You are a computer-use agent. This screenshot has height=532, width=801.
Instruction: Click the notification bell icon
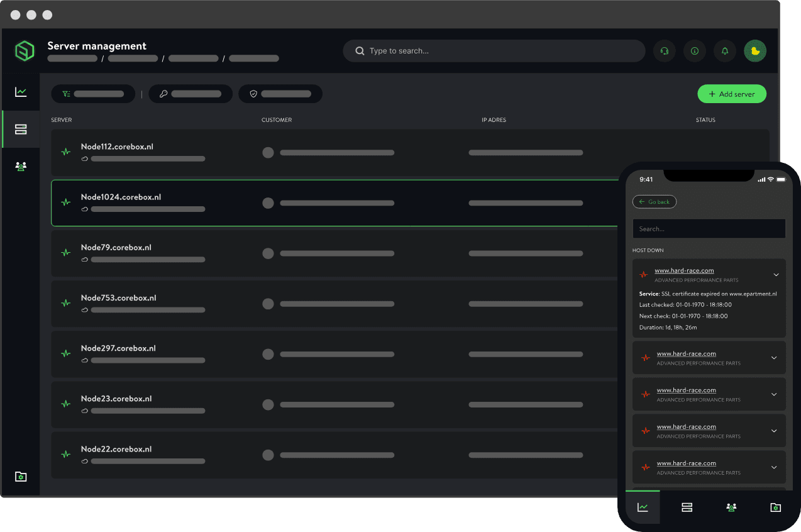tap(724, 51)
